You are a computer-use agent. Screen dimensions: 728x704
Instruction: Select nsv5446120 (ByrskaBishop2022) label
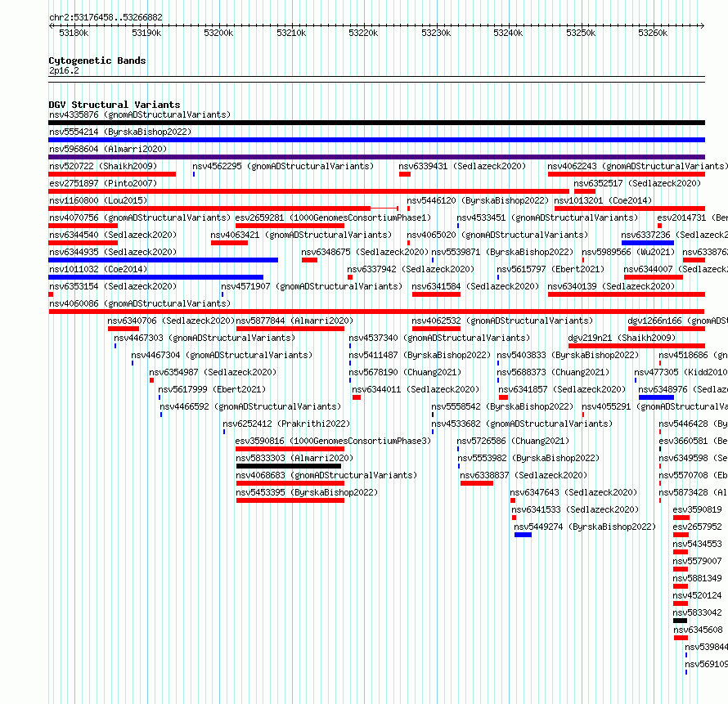(x=478, y=200)
